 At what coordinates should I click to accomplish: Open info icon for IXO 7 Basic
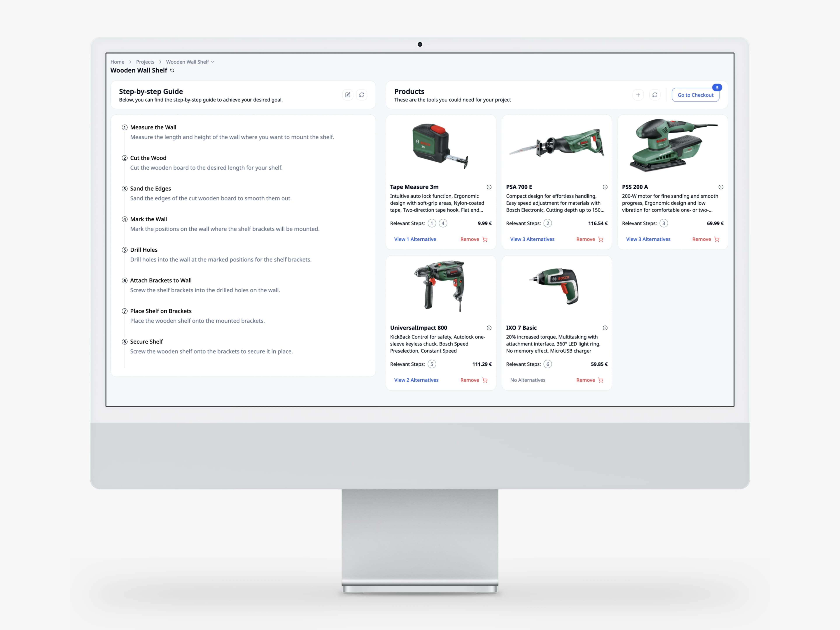pyautogui.click(x=605, y=328)
